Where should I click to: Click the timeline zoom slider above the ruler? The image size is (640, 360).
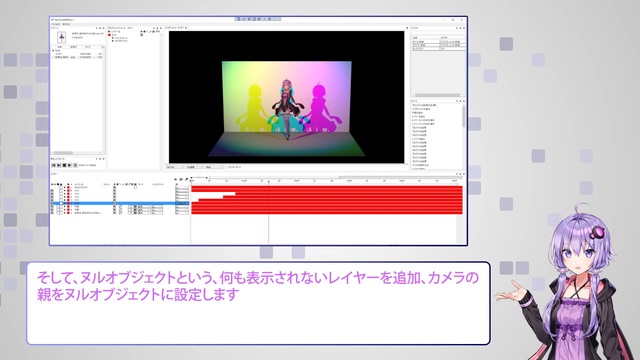tap(200, 178)
